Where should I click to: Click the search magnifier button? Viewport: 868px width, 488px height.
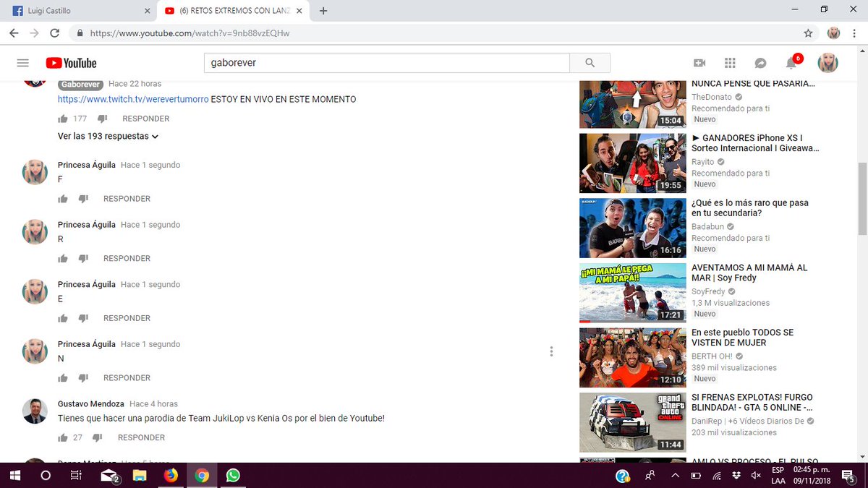click(x=590, y=63)
